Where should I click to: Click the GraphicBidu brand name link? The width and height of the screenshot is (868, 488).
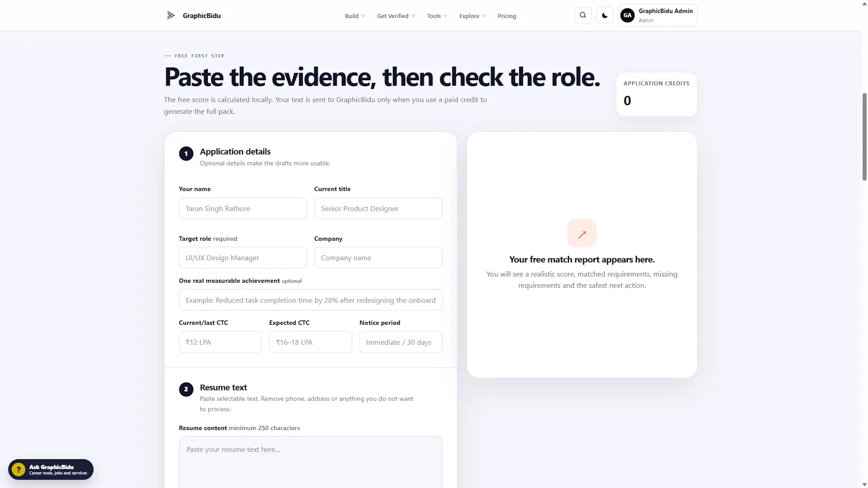tap(202, 16)
